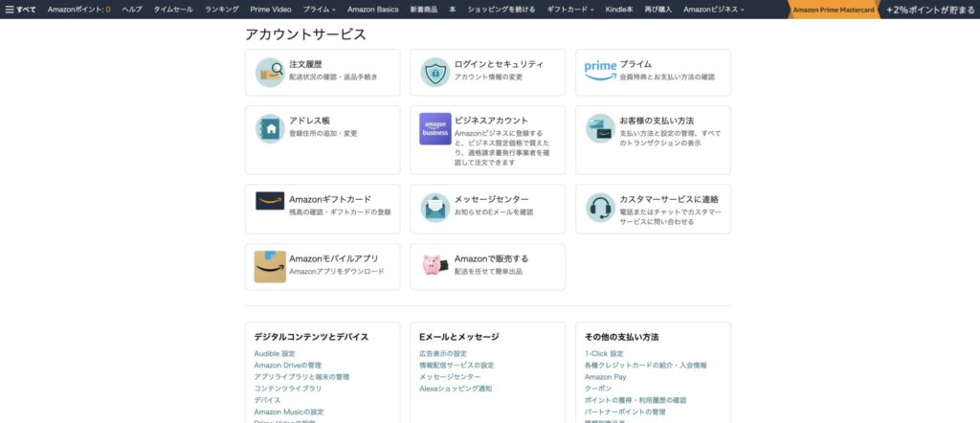Open ランキング in the top navigation

click(x=222, y=10)
